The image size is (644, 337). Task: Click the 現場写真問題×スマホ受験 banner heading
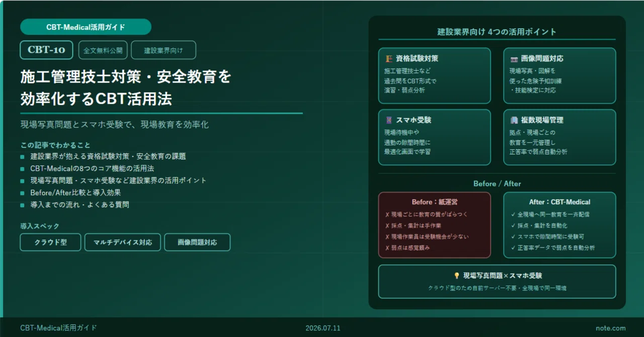click(503, 276)
